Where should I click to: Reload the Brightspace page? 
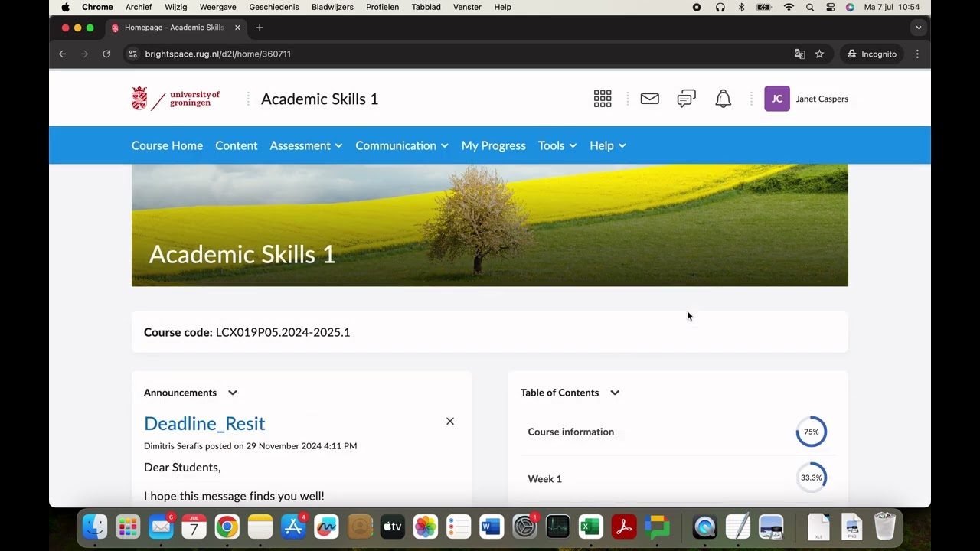pos(106,54)
